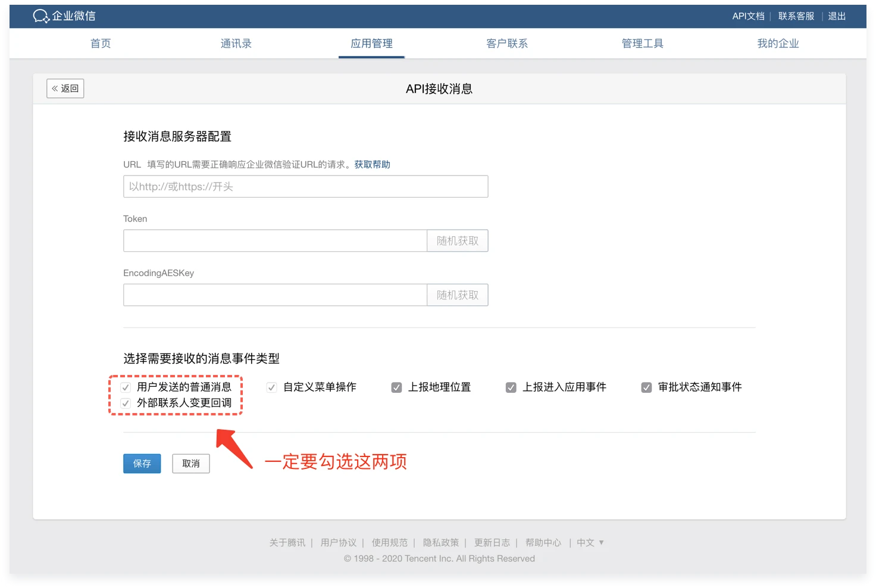Switch to the 通讯录 tab
Viewport: 876px width, 588px height.
pos(236,43)
